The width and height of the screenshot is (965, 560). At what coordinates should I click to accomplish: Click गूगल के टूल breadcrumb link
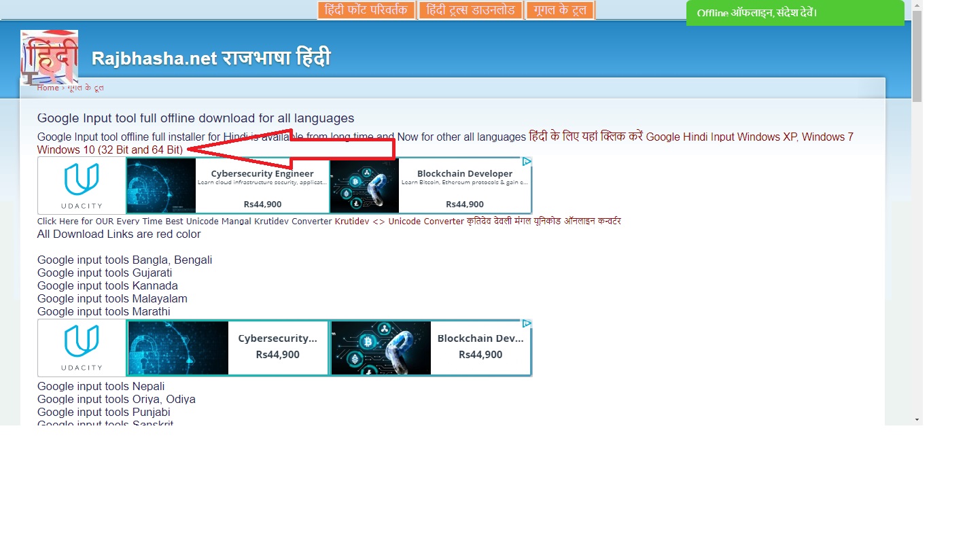85,88
